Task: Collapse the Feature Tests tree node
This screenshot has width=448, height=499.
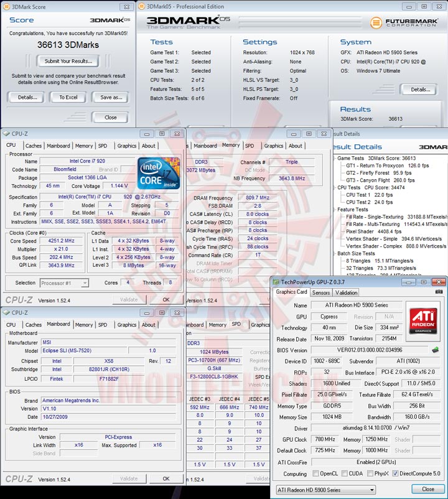Action: point(334,210)
